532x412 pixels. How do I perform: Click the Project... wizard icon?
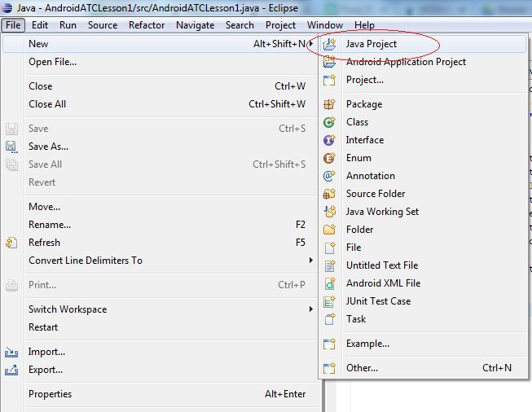329,80
